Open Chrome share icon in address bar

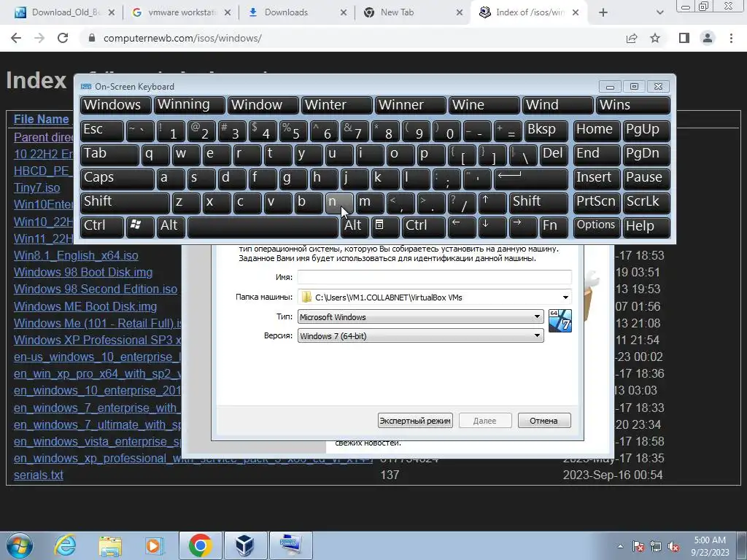(x=632, y=38)
